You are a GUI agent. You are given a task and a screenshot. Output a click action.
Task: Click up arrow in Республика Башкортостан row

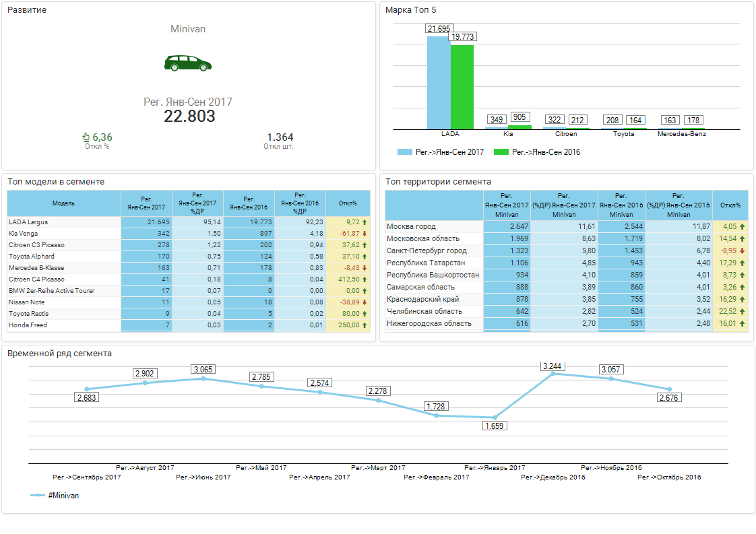pyautogui.click(x=742, y=275)
